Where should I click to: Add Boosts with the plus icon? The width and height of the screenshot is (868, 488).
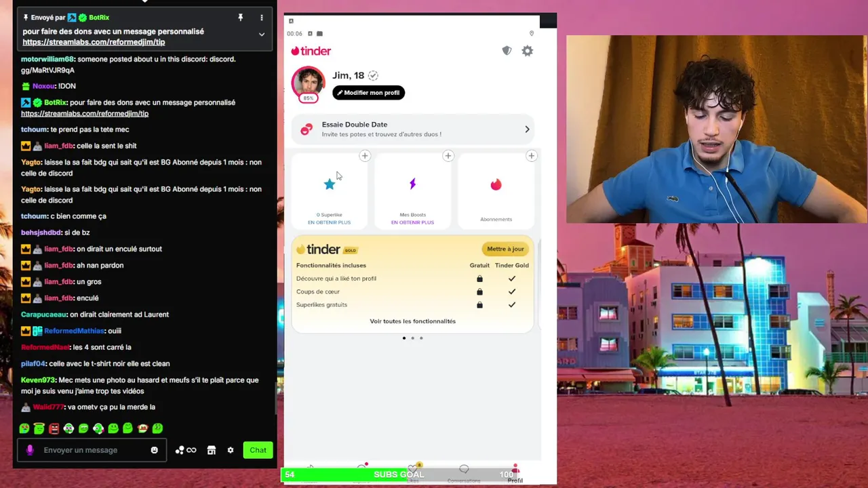(448, 156)
